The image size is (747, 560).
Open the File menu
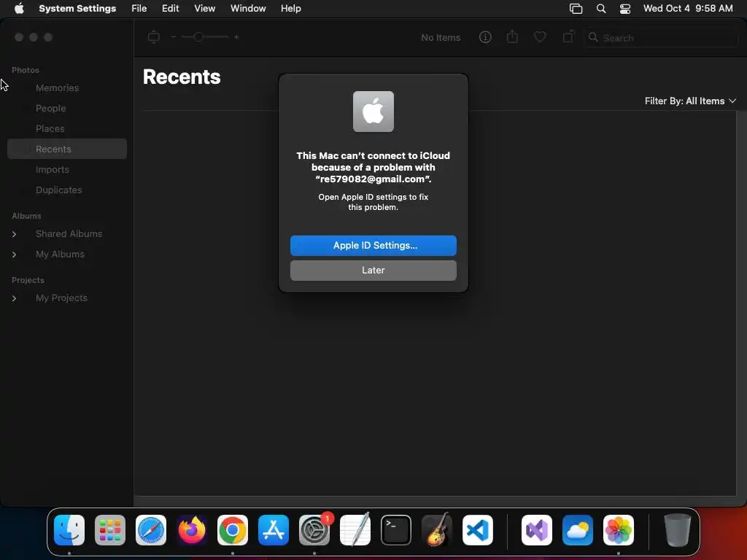tap(139, 9)
